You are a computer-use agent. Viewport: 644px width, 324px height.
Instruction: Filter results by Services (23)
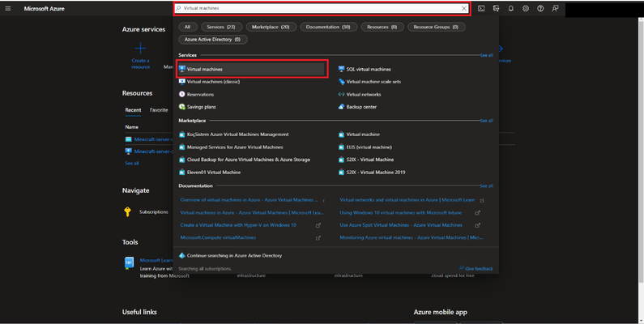(221, 27)
